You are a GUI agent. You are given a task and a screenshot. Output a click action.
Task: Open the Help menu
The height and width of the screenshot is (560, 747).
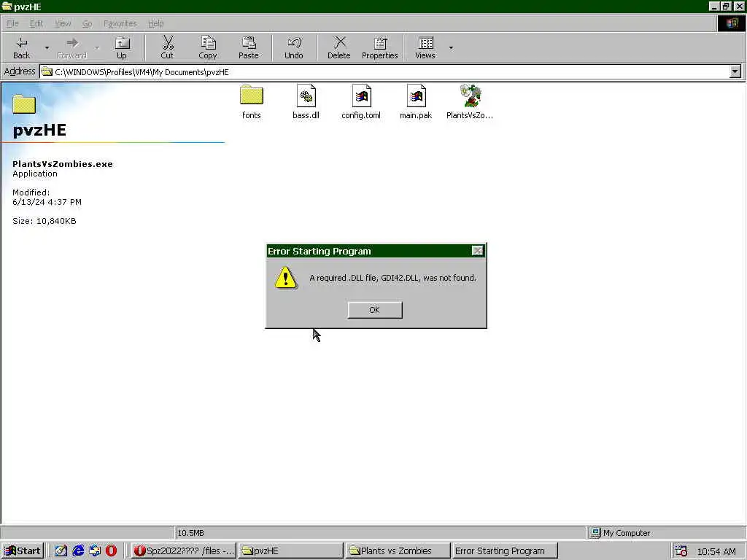[156, 23]
